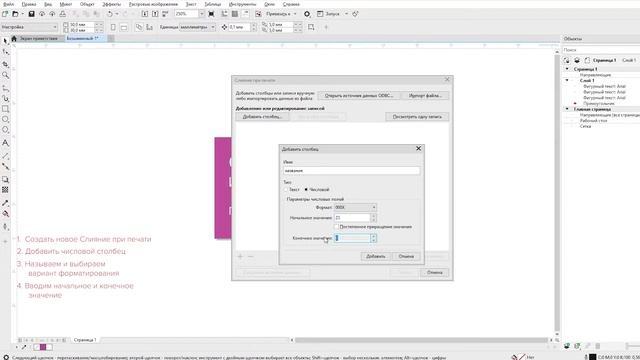Choose the Текст type radio button
Image resolution: width=640 pixels, height=360 pixels.
click(x=286, y=190)
